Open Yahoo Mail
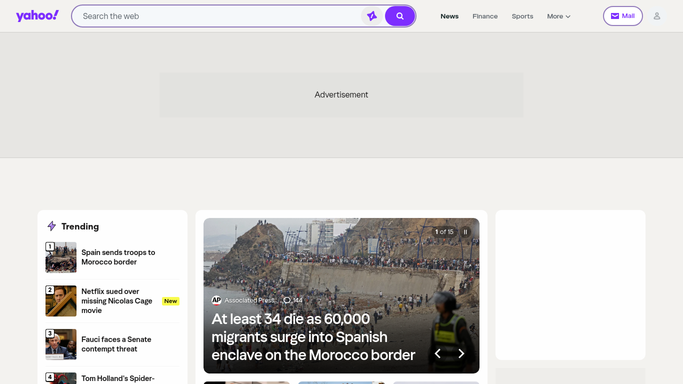 [x=622, y=16]
